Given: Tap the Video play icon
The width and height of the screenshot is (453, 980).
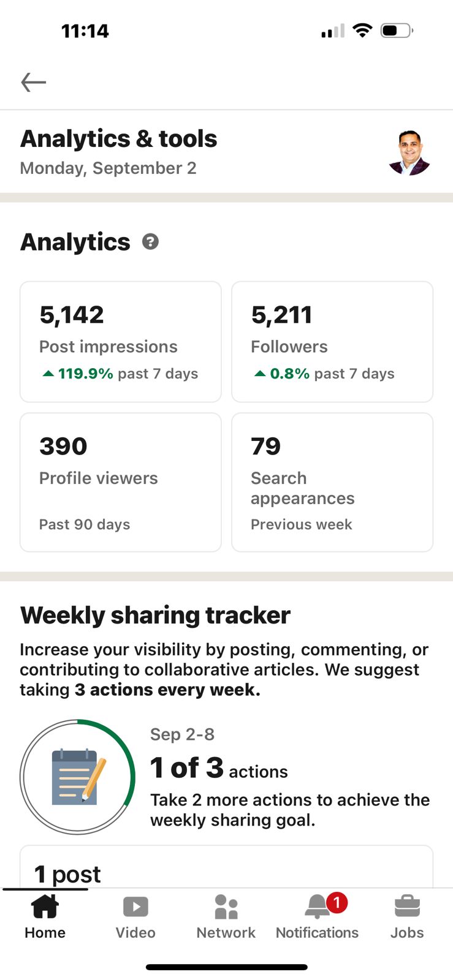Looking at the screenshot, I should [135, 907].
